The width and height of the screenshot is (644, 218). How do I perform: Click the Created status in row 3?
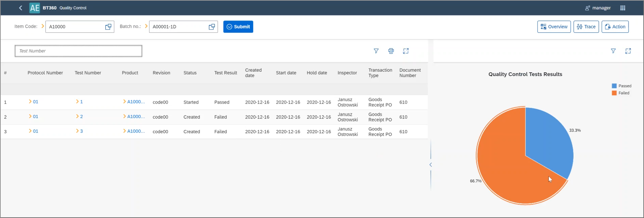(192, 132)
